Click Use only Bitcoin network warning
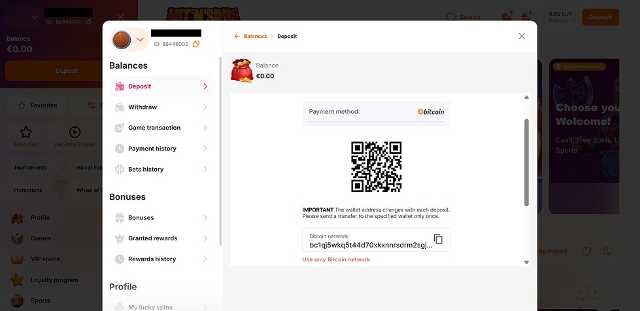Screen dimensions: 644x311 tap(336, 259)
